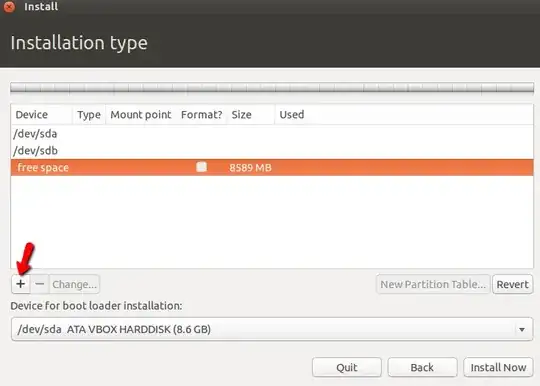Close the Install window

[9, 7]
